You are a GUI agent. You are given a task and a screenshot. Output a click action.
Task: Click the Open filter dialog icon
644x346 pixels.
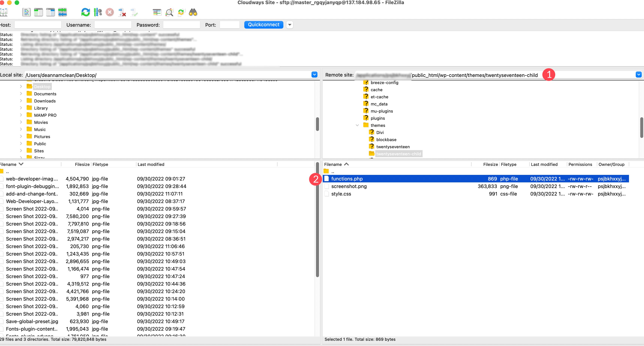pyautogui.click(x=169, y=12)
